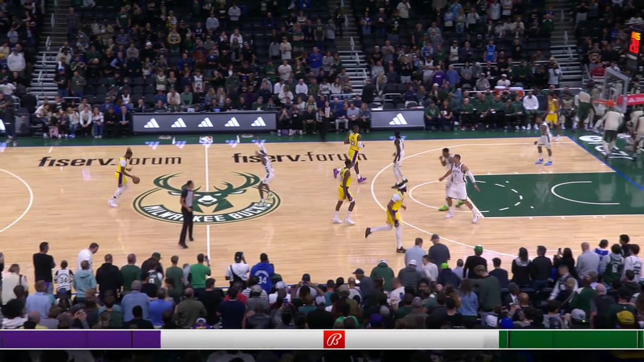Click the NBA logo on the midcourt sideline
This screenshot has height=362, width=644.
(x=206, y=140)
